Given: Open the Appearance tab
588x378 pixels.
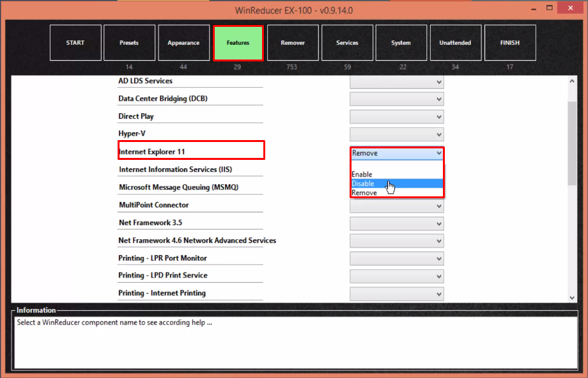Looking at the screenshot, I should tap(184, 43).
